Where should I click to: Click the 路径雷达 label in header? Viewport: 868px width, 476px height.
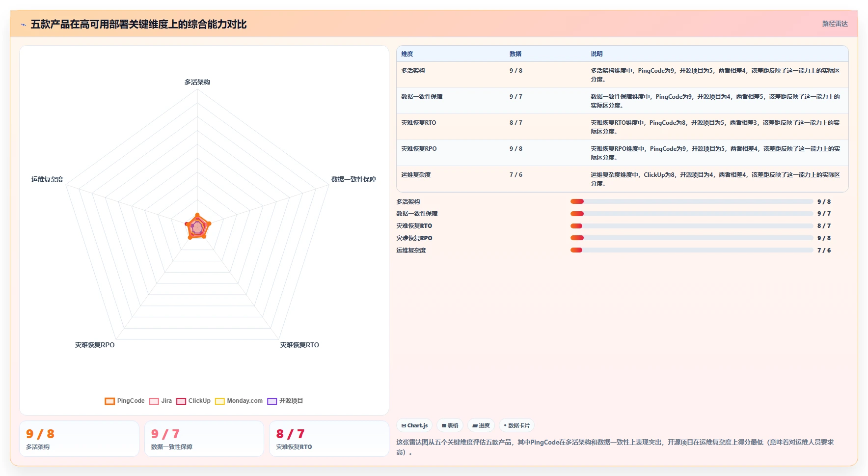(835, 24)
